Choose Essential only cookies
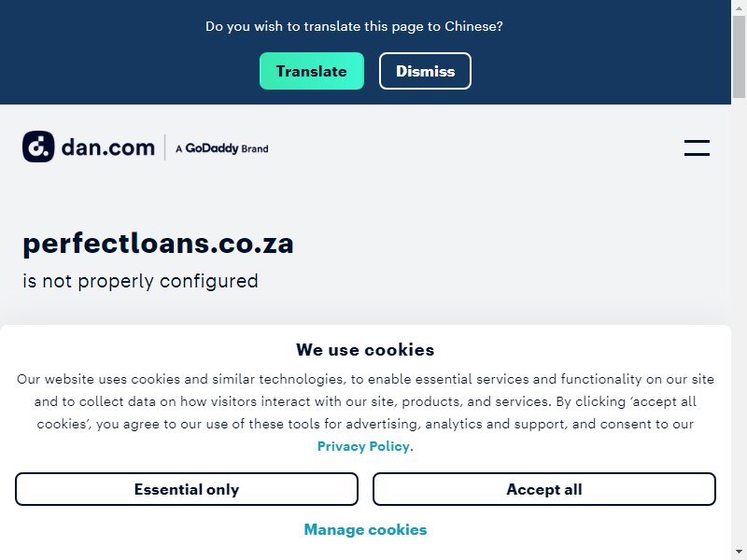747x560 pixels. click(x=186, y=489)
